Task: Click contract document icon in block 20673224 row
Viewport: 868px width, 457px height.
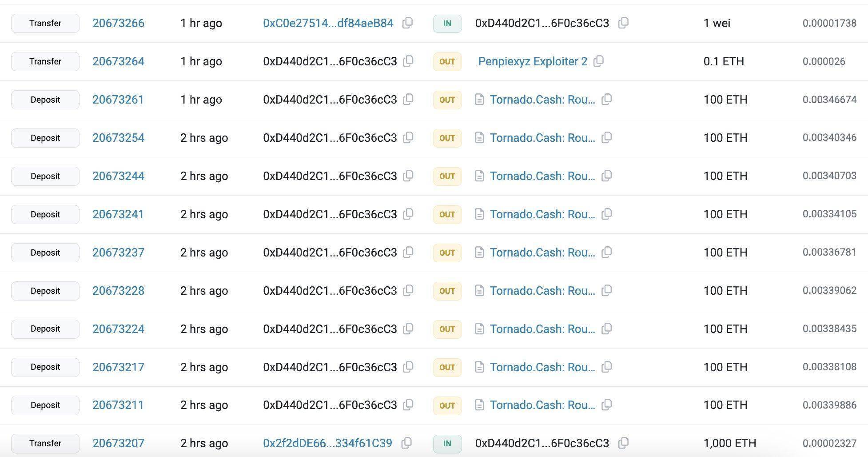Action: (479, 329)
